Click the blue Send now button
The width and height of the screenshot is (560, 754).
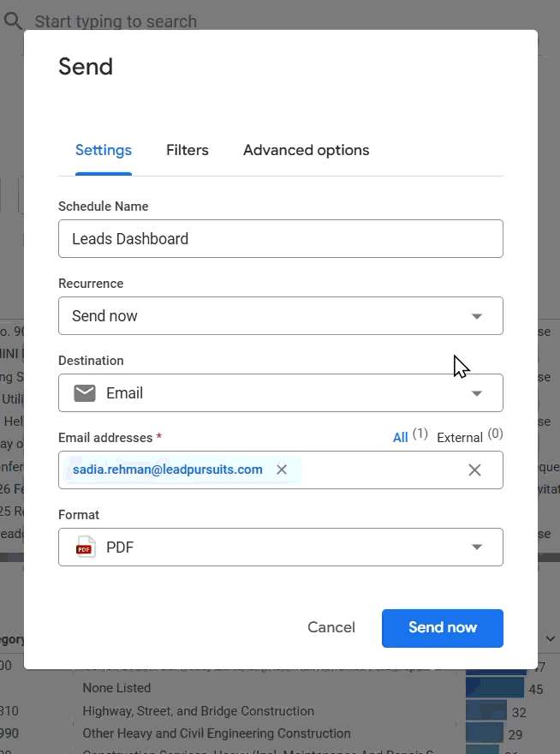click(x=443, y=628)
